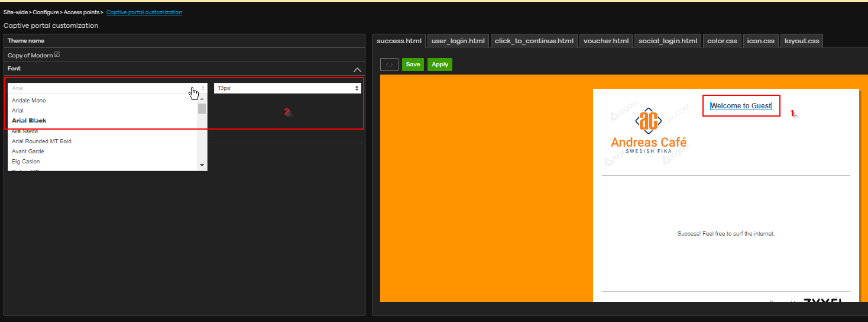Click the edit icon beside Copy of Modern
This screenshot has width=868, height=322.
point(57,55)
